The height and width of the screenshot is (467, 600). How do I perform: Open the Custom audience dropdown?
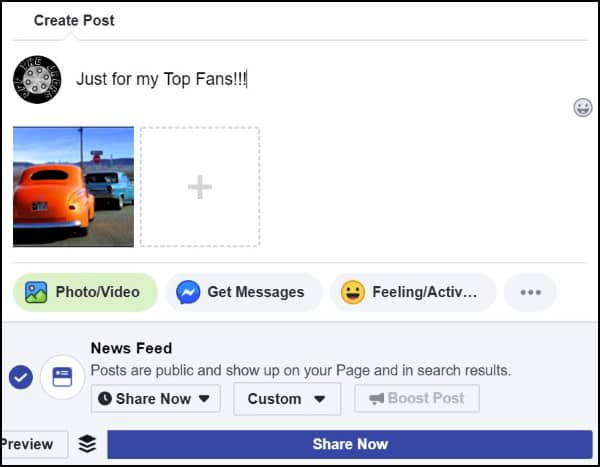(287, 399)
